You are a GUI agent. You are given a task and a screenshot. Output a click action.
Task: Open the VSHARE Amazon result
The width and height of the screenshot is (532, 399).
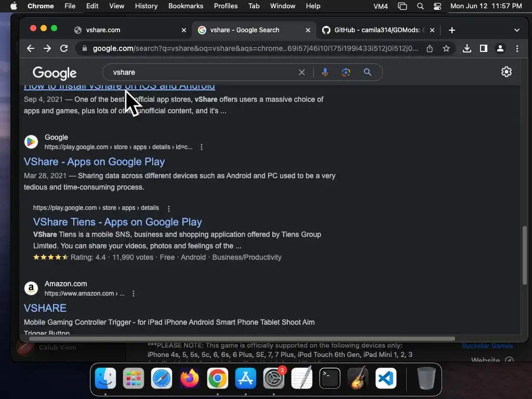point(45,308)
